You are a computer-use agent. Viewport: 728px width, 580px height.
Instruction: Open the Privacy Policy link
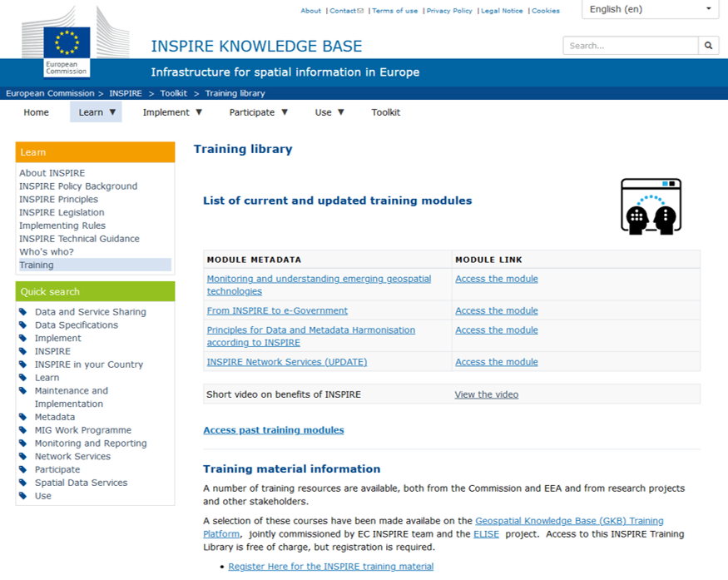coord(449,11)
